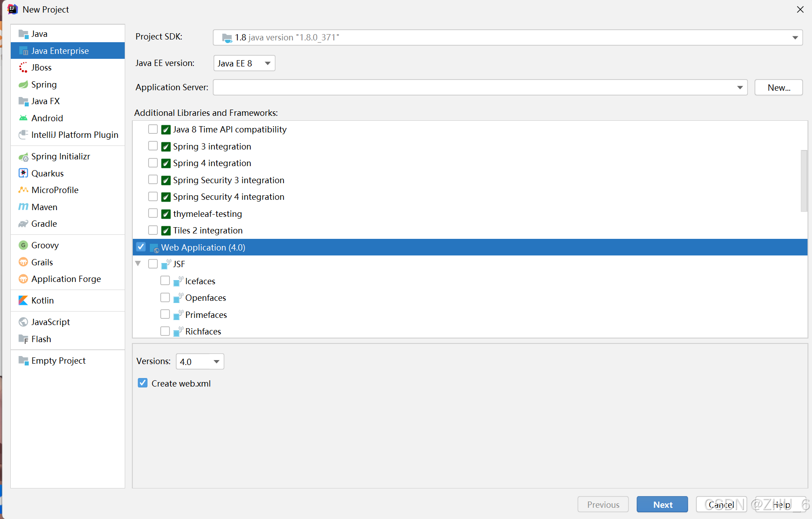
Task: Tick Spring Security 4 integration checkbox
Action: click(x=153, y=197)
